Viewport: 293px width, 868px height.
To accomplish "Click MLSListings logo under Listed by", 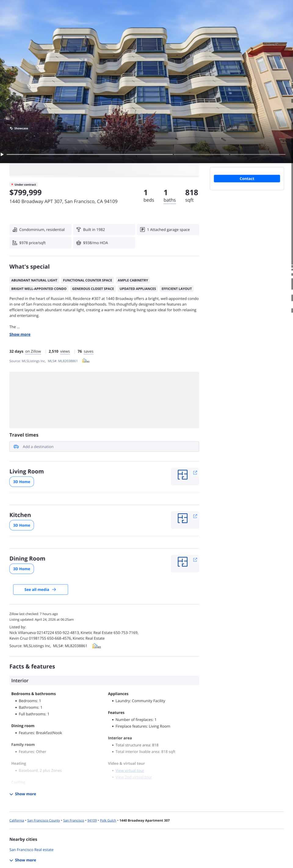I will (x=97, y=646).
